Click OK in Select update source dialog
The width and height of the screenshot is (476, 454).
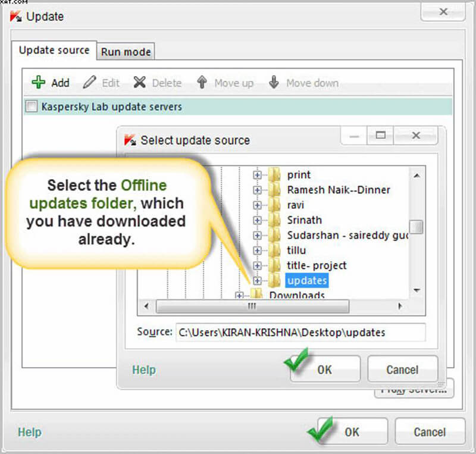tap(325, 370)
